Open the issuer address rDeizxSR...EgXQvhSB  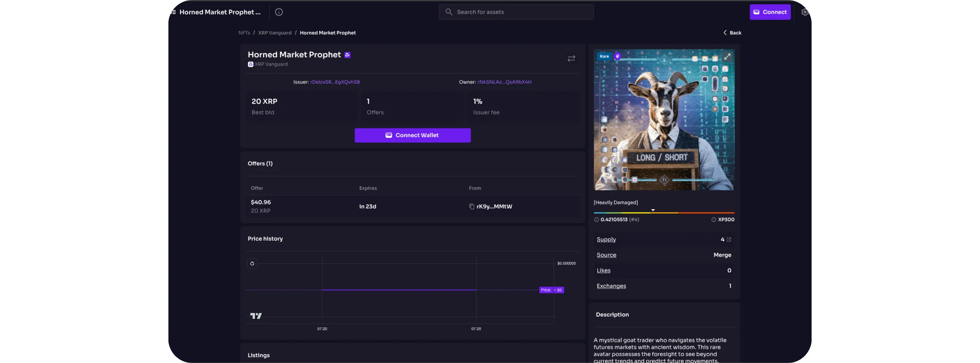point(335,82)
